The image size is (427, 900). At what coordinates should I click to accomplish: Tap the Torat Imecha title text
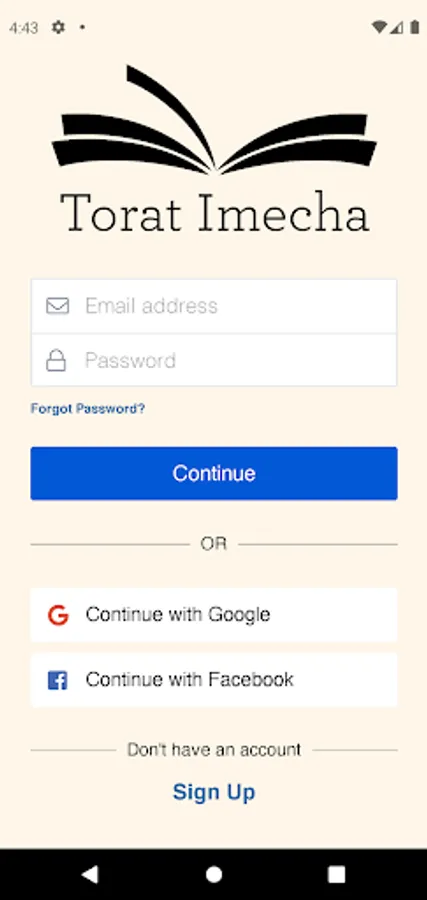pos(214,212)
